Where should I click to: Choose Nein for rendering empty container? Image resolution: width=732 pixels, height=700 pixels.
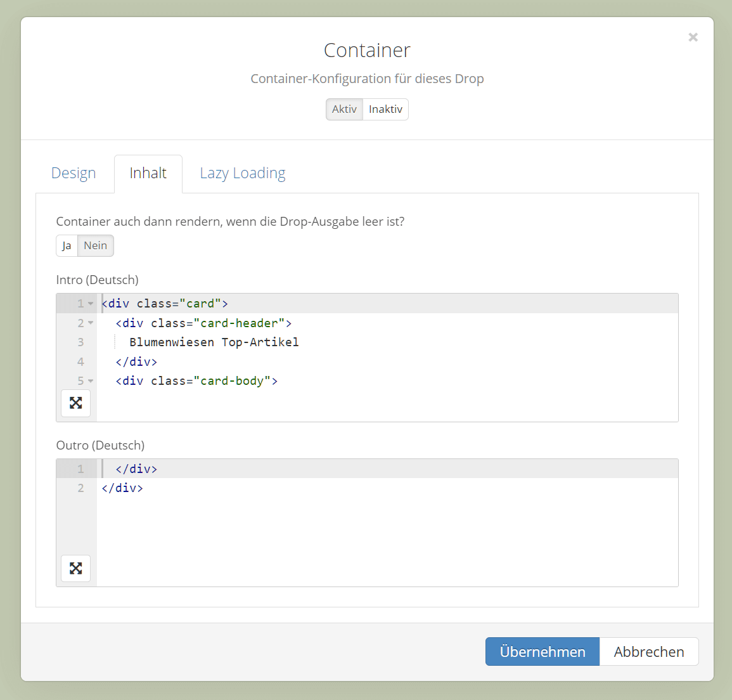(x=95, y=245)
